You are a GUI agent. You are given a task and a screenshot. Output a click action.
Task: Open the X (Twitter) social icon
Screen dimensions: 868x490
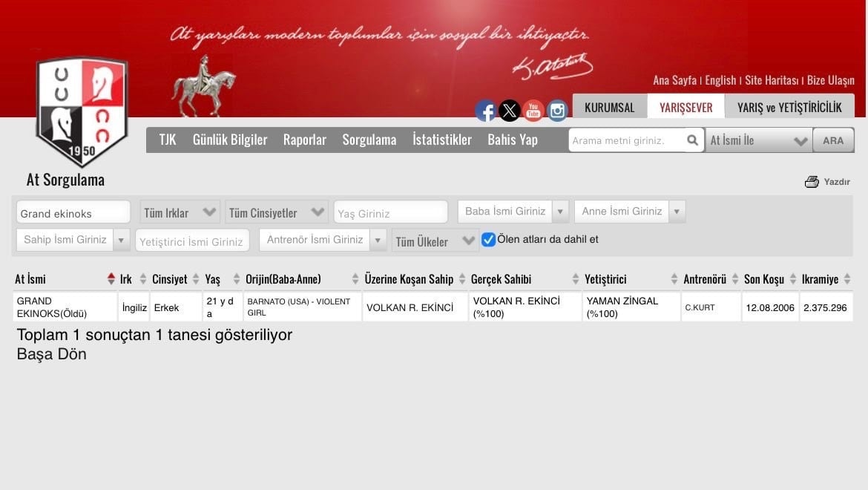(509, 111)
